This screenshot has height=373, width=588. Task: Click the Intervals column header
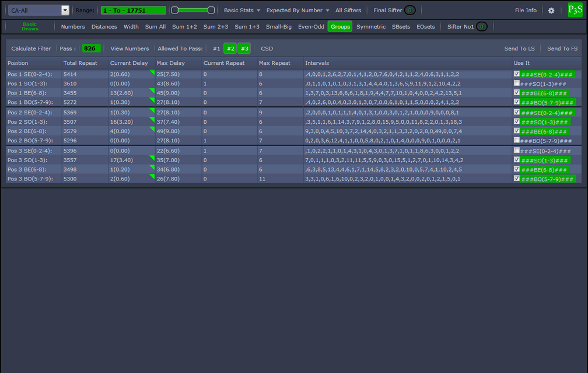tap(317, 63)
